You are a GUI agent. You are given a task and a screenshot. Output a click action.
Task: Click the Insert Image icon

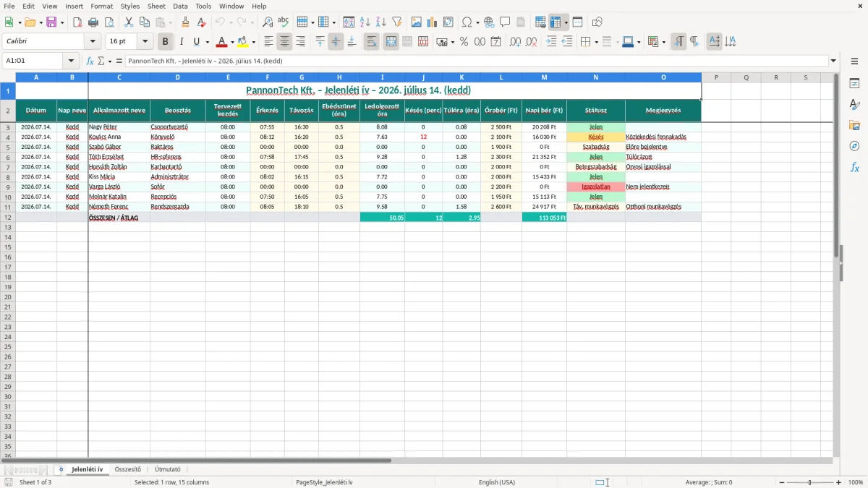(x=417, y=22)
